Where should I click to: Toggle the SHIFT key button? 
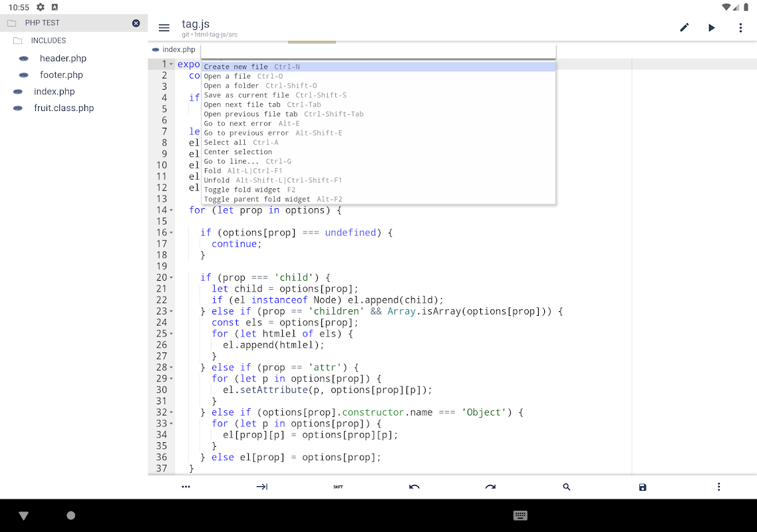(x=338, y=487)
